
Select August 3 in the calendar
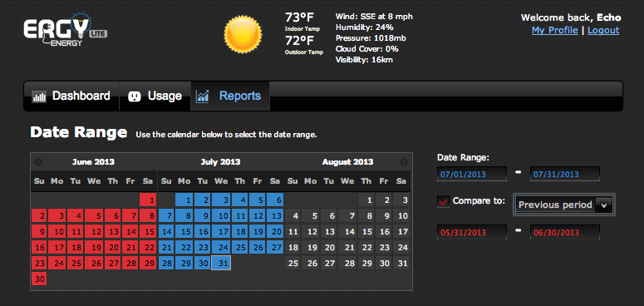pos(401,200)
